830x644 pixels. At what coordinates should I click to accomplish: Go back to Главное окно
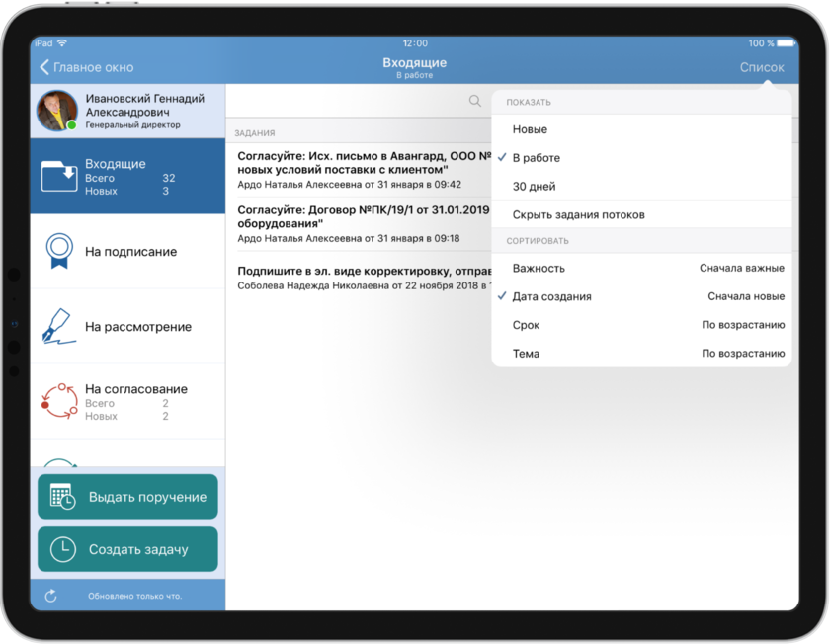point(87,67)
